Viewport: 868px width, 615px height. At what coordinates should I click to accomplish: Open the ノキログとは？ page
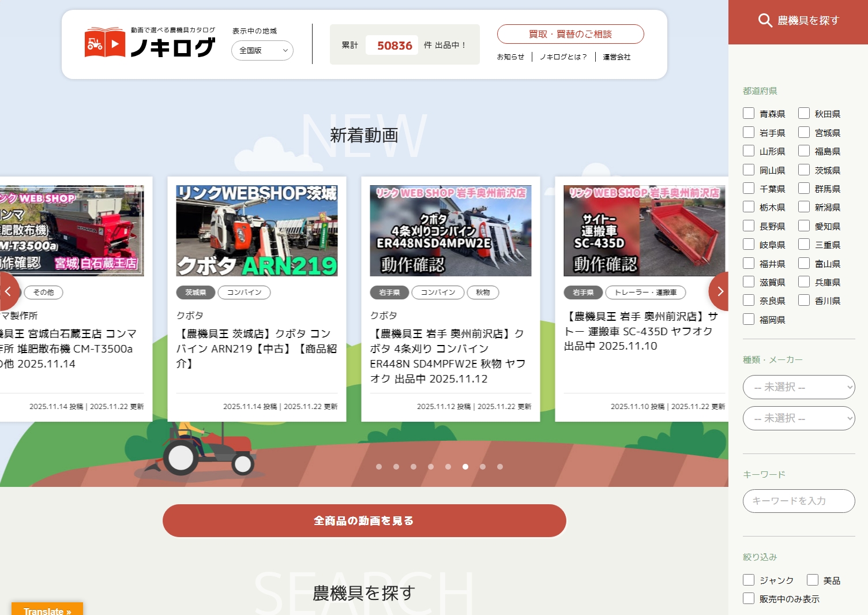coord(564,57)
